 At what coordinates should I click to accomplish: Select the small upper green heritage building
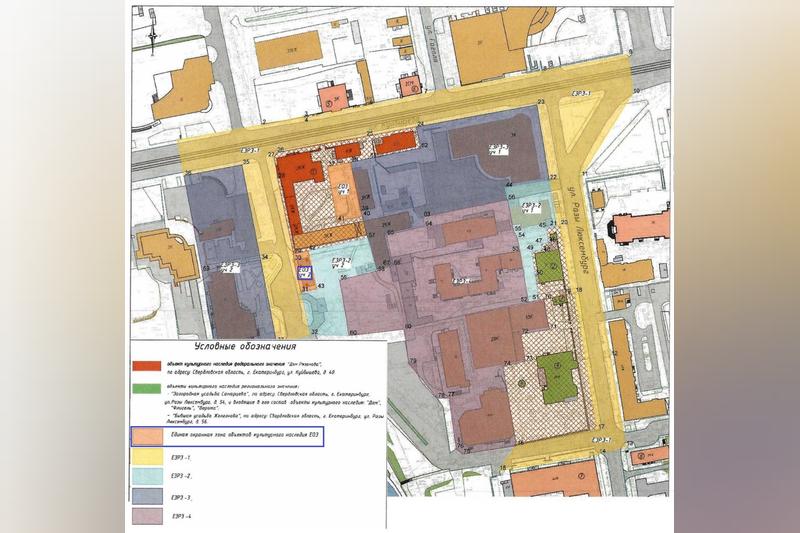pyautogui.click(x=547, y=266)
